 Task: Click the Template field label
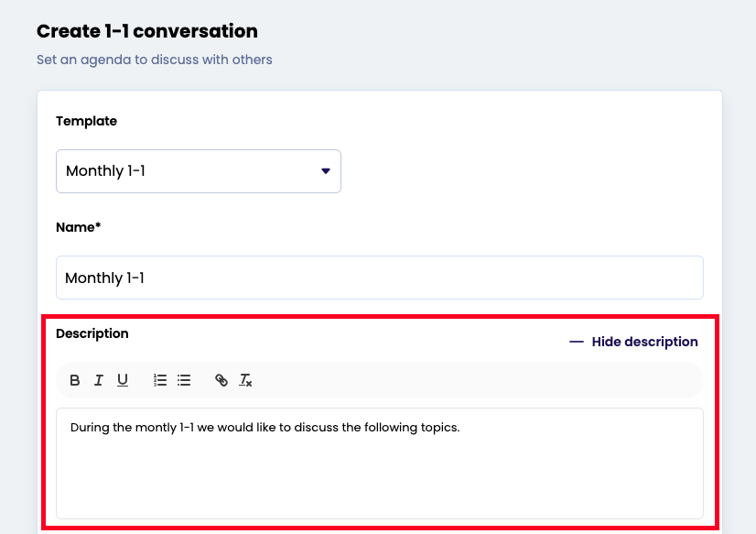(x=86, y=121)
